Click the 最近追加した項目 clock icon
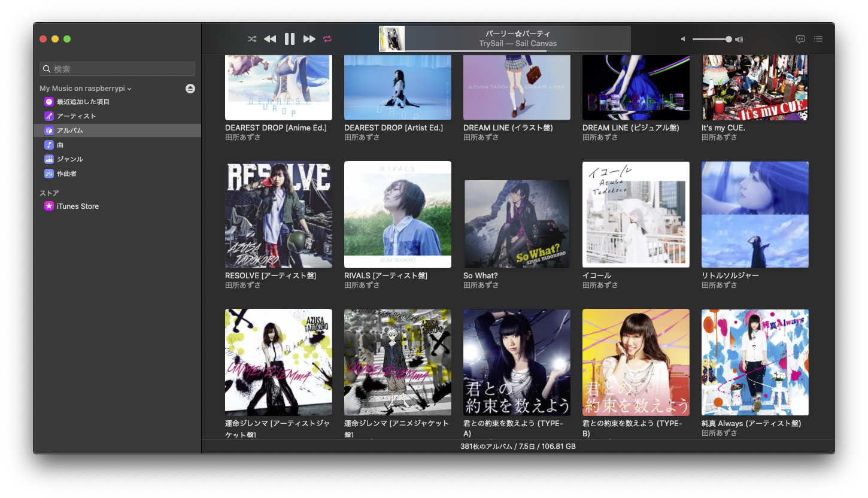The height and width of the screenshot is (498, 868). [x=49, y=102]
